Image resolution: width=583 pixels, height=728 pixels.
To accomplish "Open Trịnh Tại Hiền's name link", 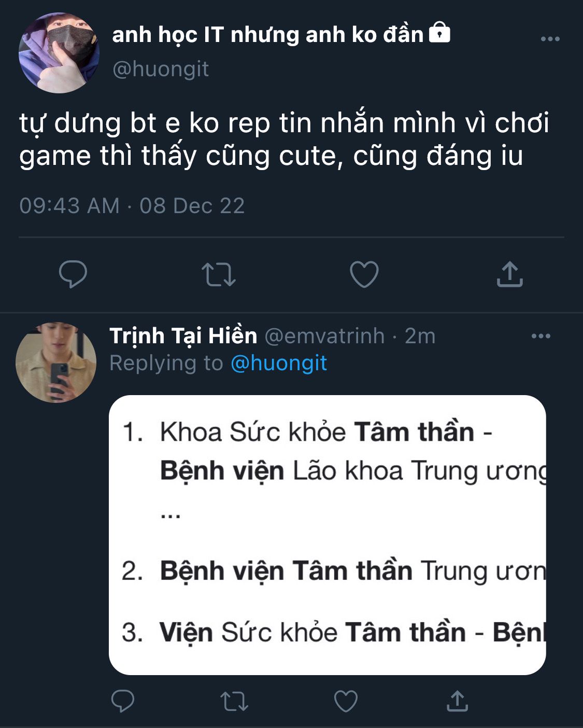I will coord(183,336).
